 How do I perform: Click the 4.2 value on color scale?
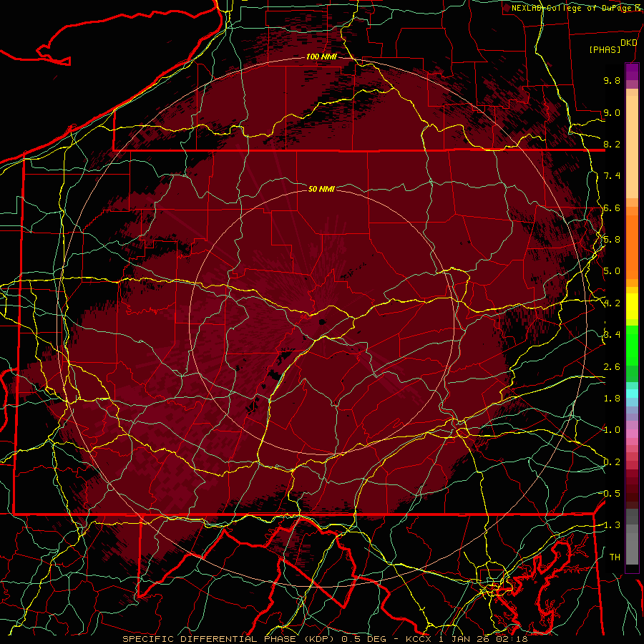coord(612,303)
